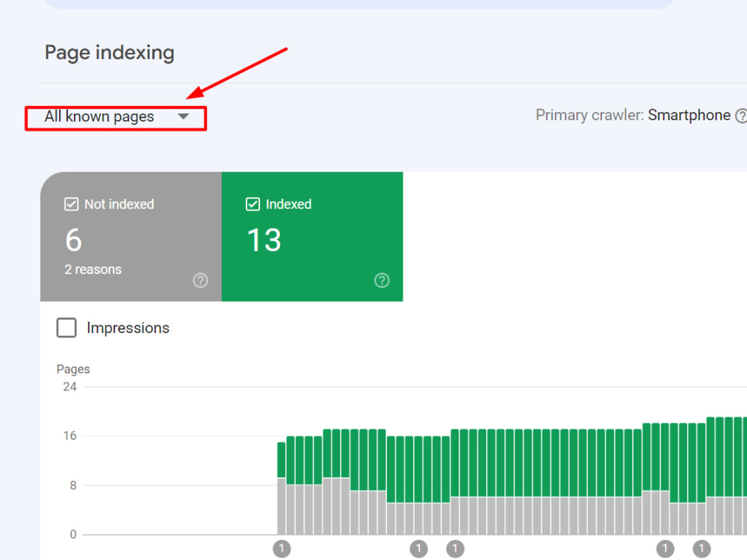
Task: Open the 2 reasons details link
Action: click(93, 269)
